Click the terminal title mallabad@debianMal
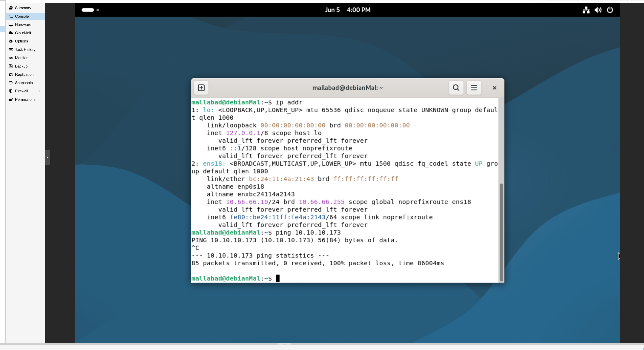This screenshot has width=644, height=350. pos(347,88)
